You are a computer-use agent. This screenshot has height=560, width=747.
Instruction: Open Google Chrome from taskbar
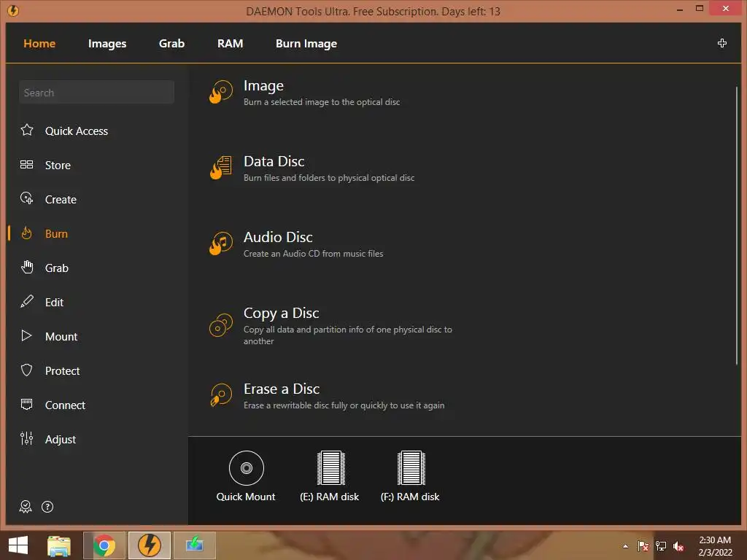pos(104,545)
